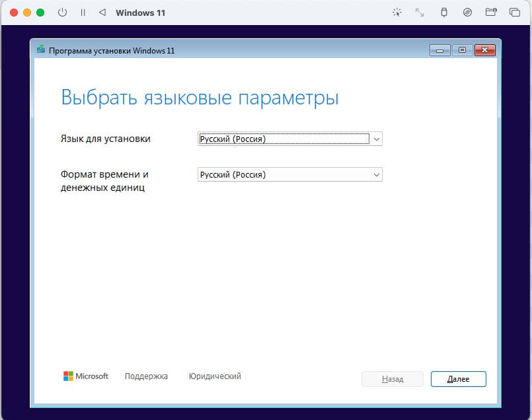This screenshot has width=532, height=420.
Task: Open the Формат времени и денежных единиц dropdown
Action: pos(376,175)
